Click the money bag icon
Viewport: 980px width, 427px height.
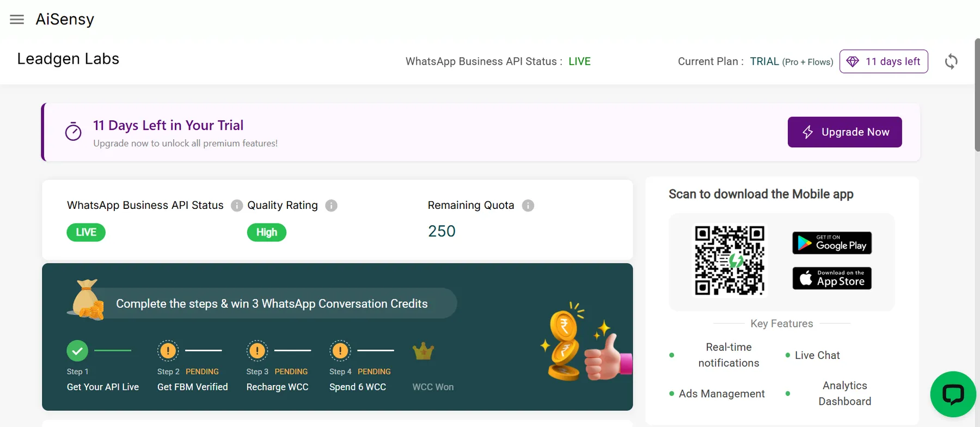[86, 300]
